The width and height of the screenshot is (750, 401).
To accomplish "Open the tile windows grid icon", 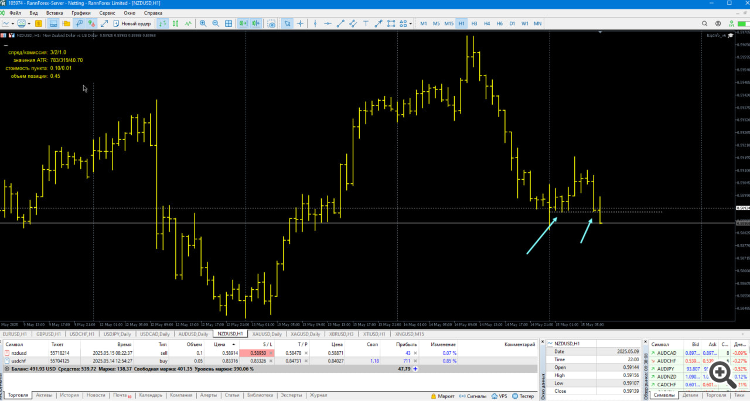I will tap(229, 23).
